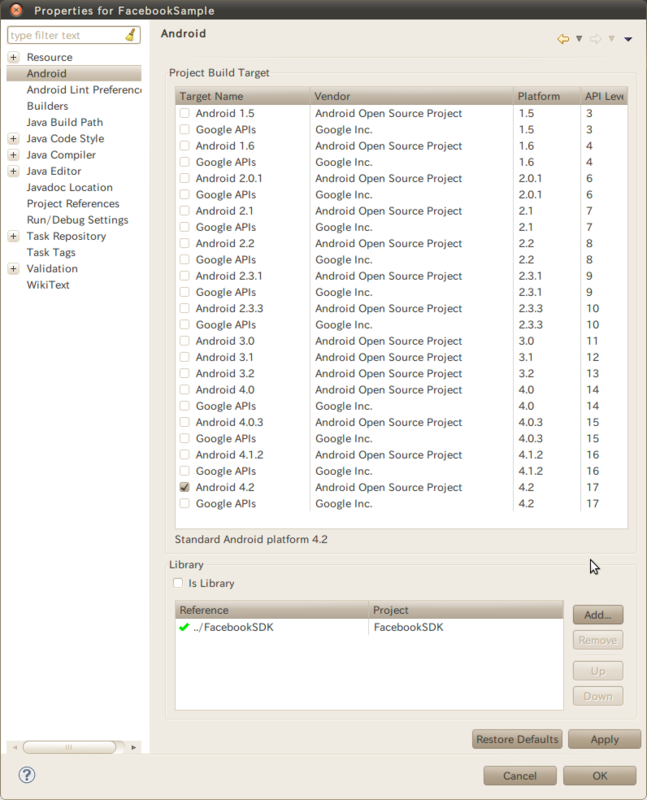Viewport: 647px width, 800px height.
Task: Click FacebookSDK in the Project column
Action: (408, 627)
